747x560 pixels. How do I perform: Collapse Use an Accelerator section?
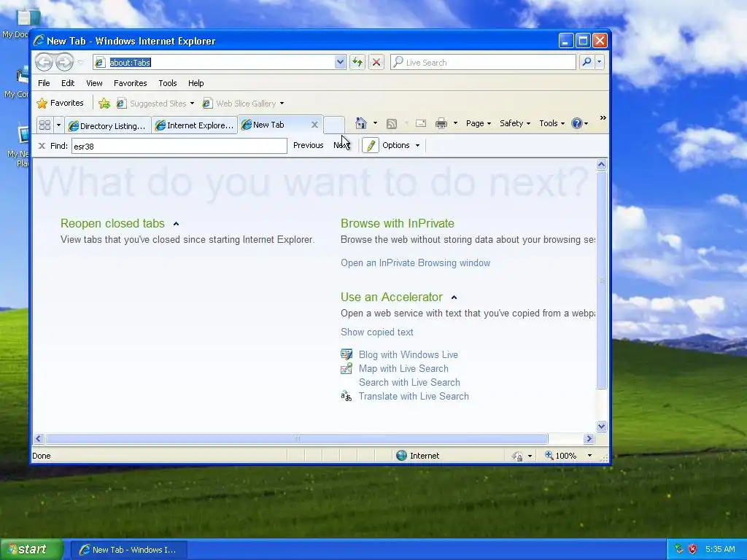[454, 297]
